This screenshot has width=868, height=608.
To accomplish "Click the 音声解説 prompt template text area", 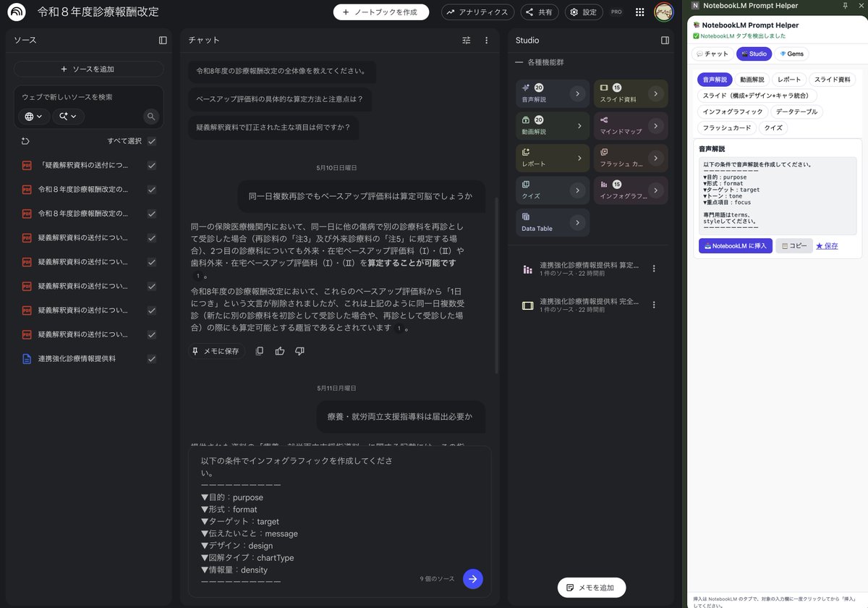I will [778, 195].
